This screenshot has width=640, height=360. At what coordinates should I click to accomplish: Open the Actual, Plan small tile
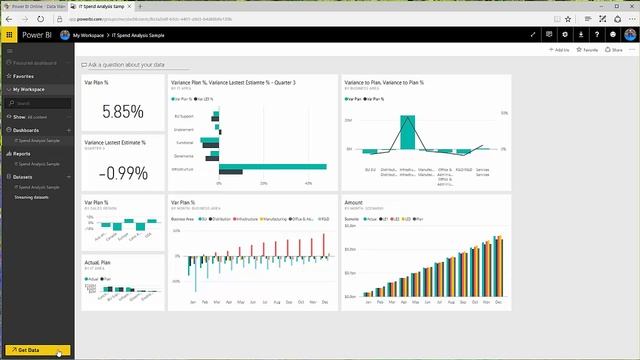coord(123,283)
